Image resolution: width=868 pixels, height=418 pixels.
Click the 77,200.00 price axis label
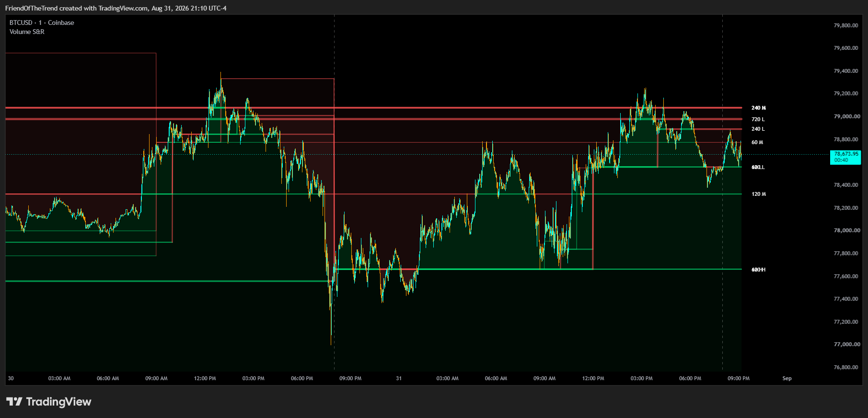coord(846,322)
